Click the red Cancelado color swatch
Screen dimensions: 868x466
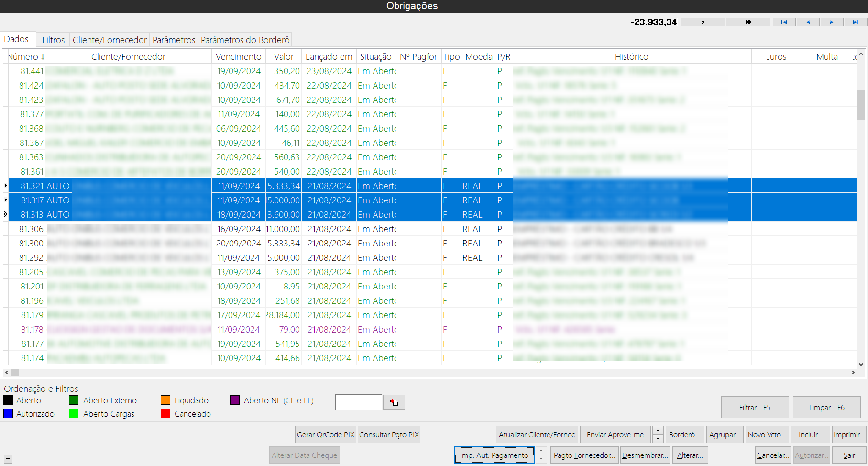[165, 414]
